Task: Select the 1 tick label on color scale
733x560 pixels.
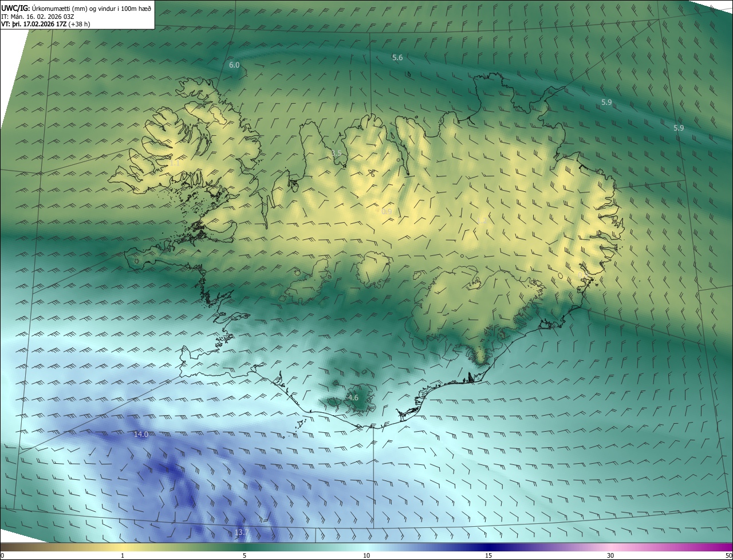Action: pyautogui.click(x=123, y=555)
